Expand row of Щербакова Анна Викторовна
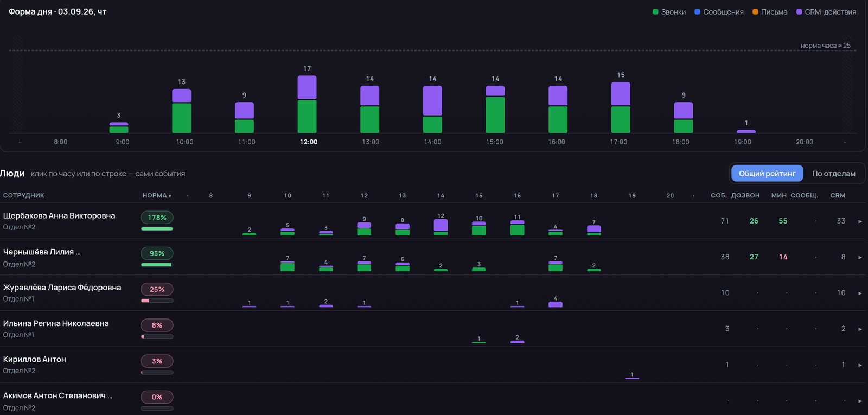The image size is (868, 415). 860,221
